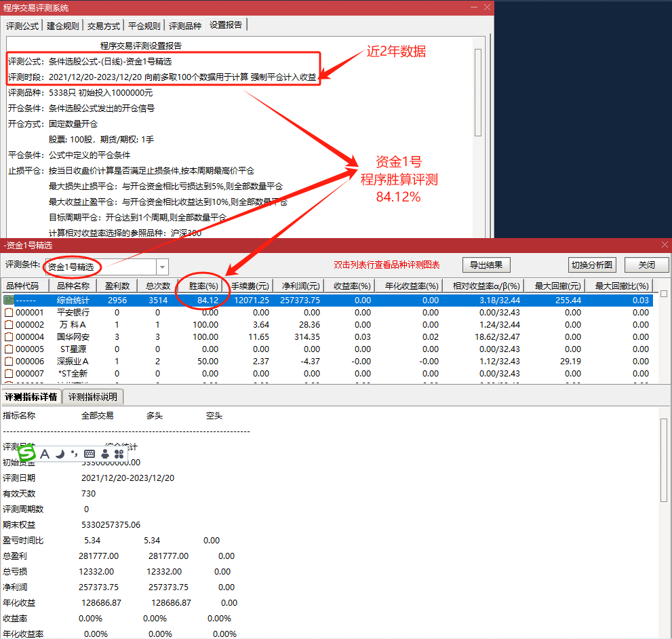Select the 万科A row name
Viewport: 672px width, 639px height.
pos(73,325)
